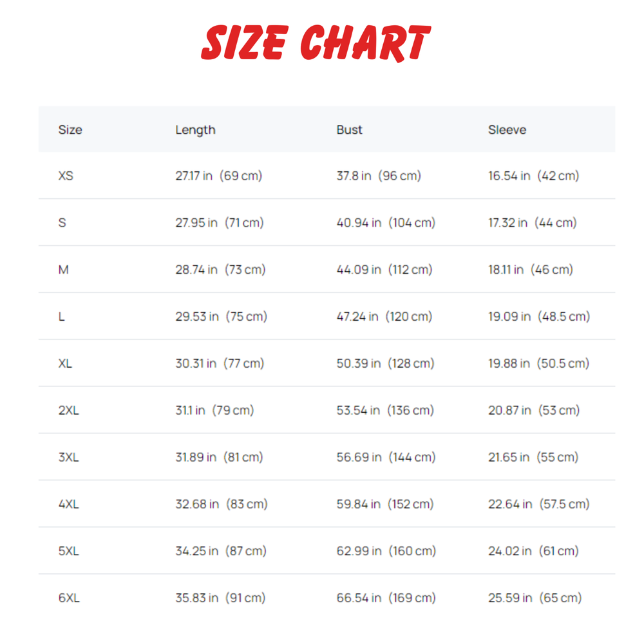The height and width of the screenshot is (644, 644).
Task: Click the Size column header
Action: pyautogui.click(x=70, y=129)
